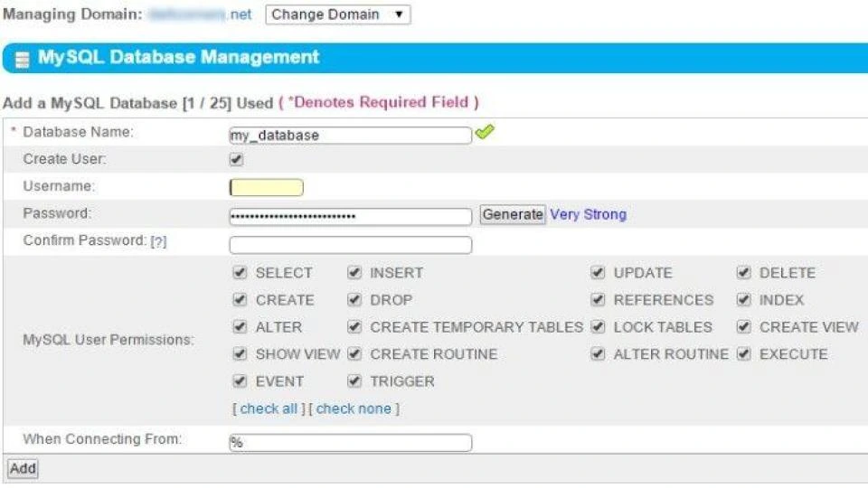This screenshot has height=488, width=868.
Task: Select the When Connecting From field
Action: click(x=350, y=443)
